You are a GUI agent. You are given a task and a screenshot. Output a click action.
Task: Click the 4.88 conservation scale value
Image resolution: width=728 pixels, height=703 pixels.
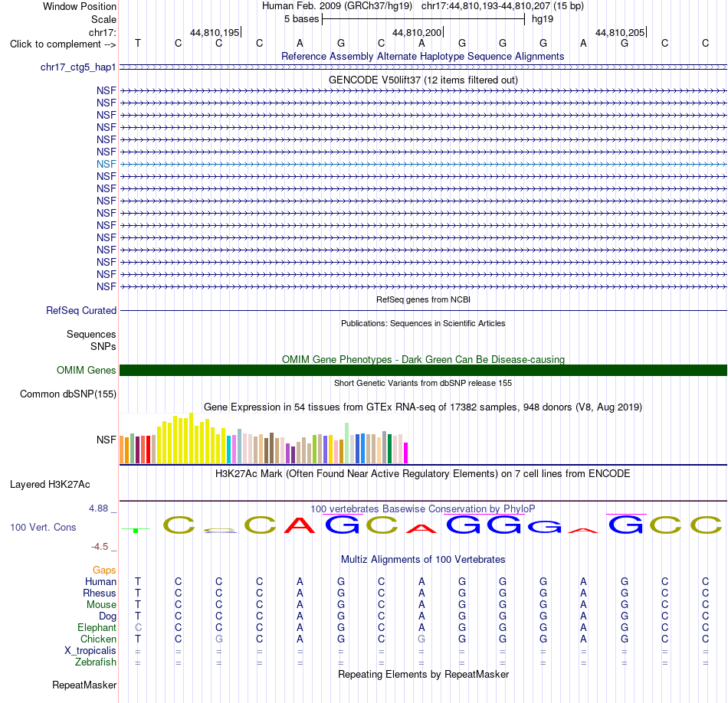(98, 508)
